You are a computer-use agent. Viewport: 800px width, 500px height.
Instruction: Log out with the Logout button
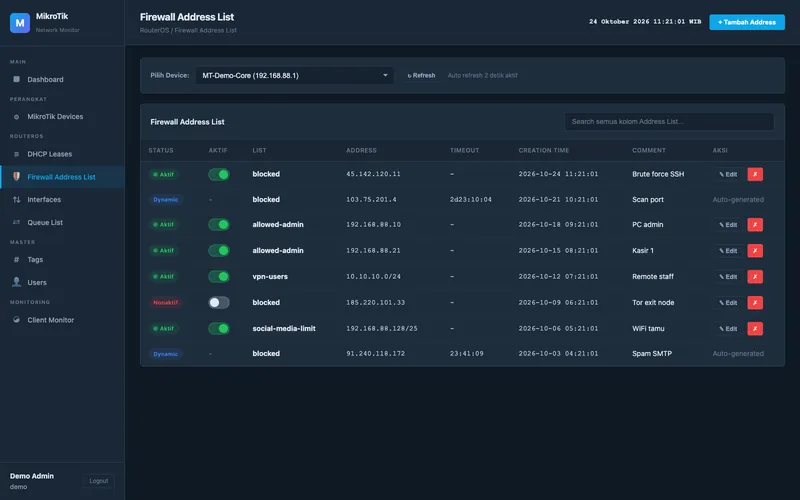[98, 481]
